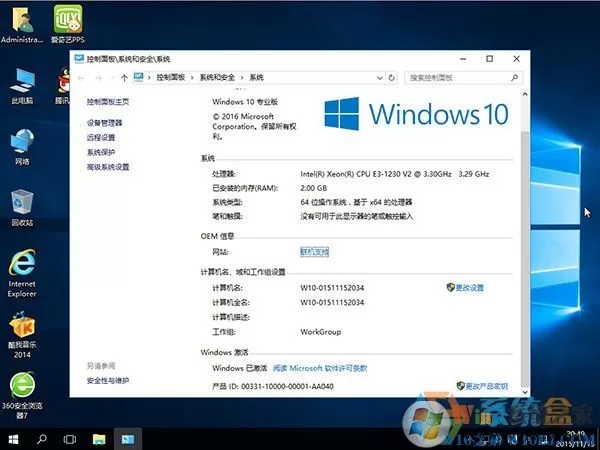Expand the address bar history dropdown
Screen dimensions: 600x450
pos(380,78)
